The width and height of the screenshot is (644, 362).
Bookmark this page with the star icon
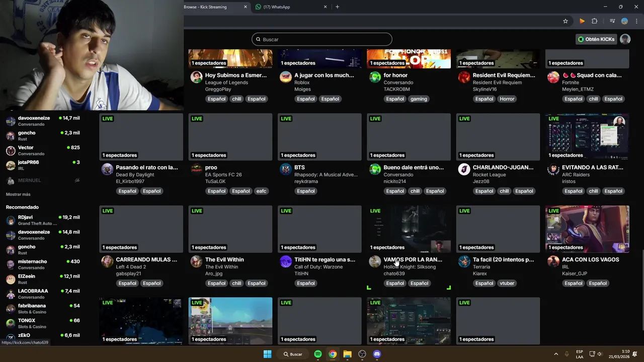[566, 21]
